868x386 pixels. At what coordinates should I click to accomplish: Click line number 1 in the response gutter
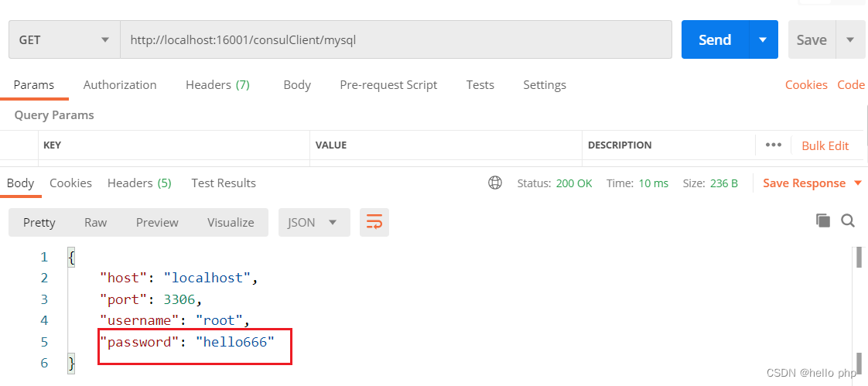44,257
